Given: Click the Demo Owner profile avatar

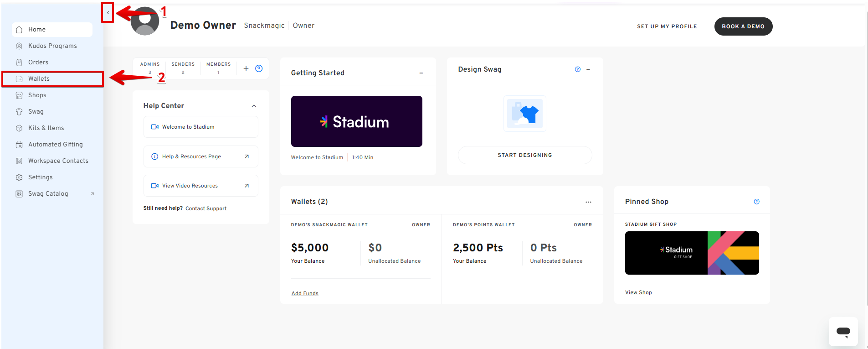Looking at the screenshot, I should click(x=145, y=21).
